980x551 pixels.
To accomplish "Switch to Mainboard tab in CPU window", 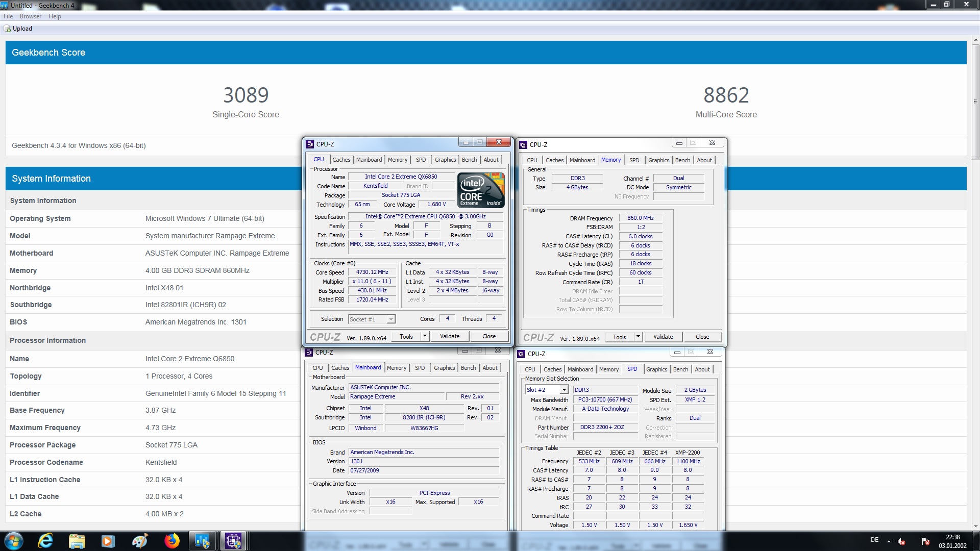I will tap(369, 160).
